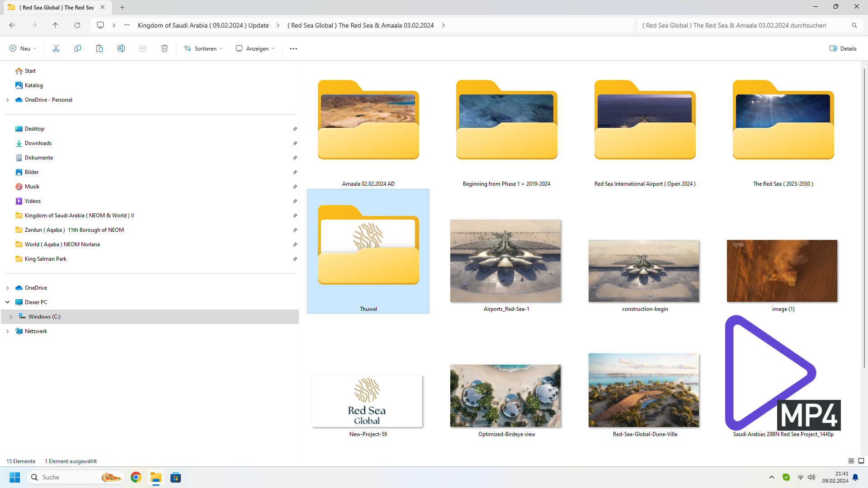Open the Windows Start menu

(14, 477)
